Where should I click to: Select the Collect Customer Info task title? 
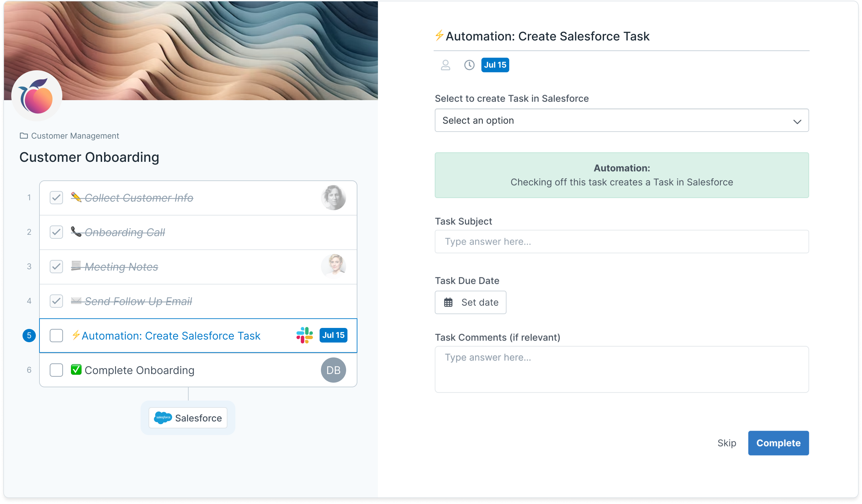[139, 198]
